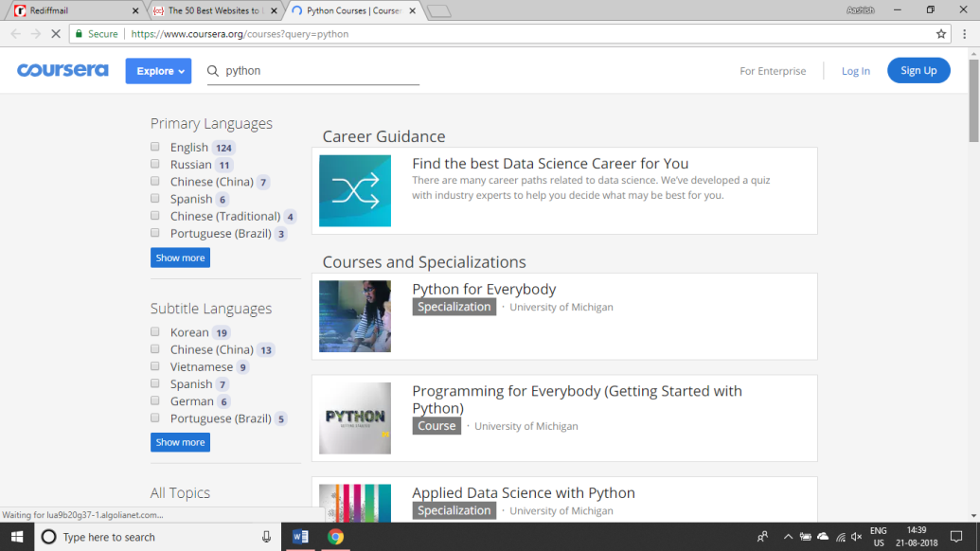This screenshot has height=551, width=980.
Task: Open Programming for Everybody course title
Action: click(577, 400)
